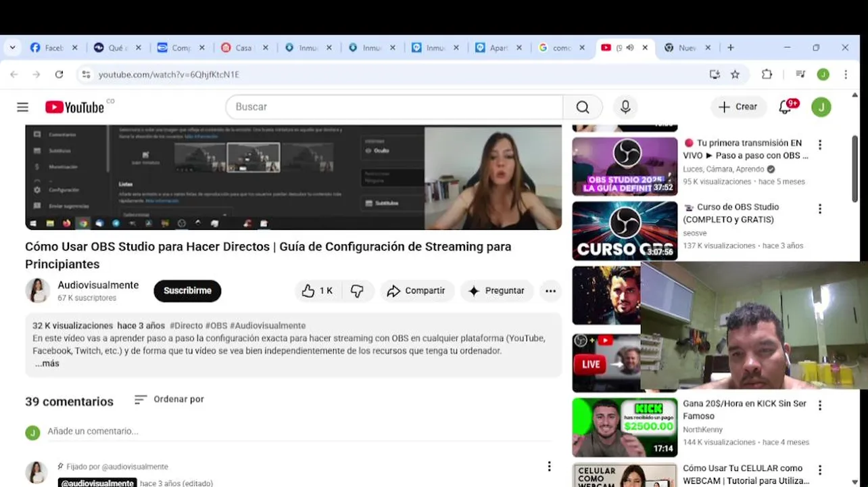Open 'Curso de OBS Studio (COMPLETO y GRATIS)' title
Viewport: 868px width, 487px height.
pos(731,213)
